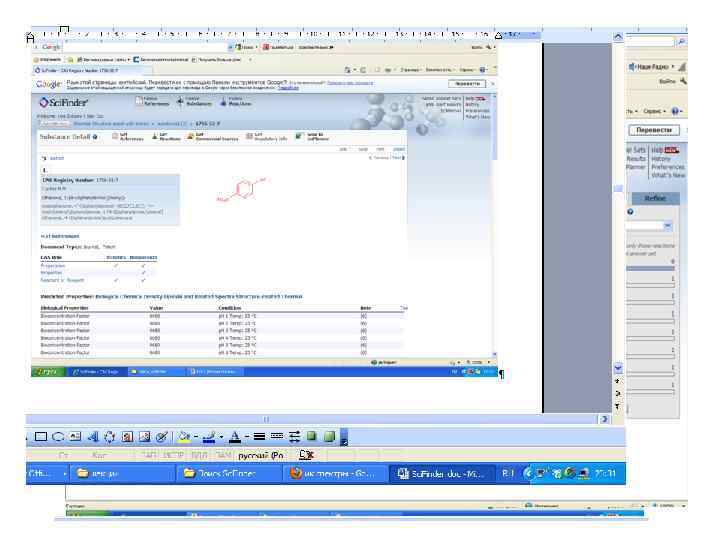720x540 pixels.
Task: Open the Font Color dropdown arrow
Action: pos(247,437)
